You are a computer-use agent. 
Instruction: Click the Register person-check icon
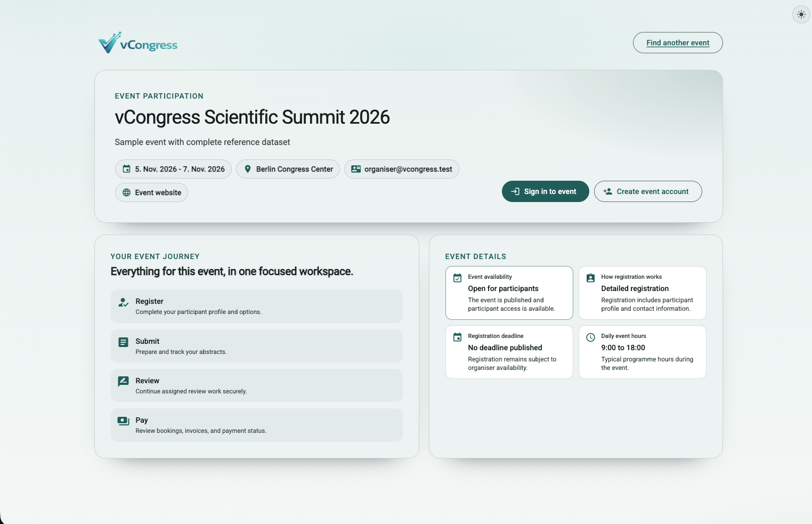pos(123,302)
